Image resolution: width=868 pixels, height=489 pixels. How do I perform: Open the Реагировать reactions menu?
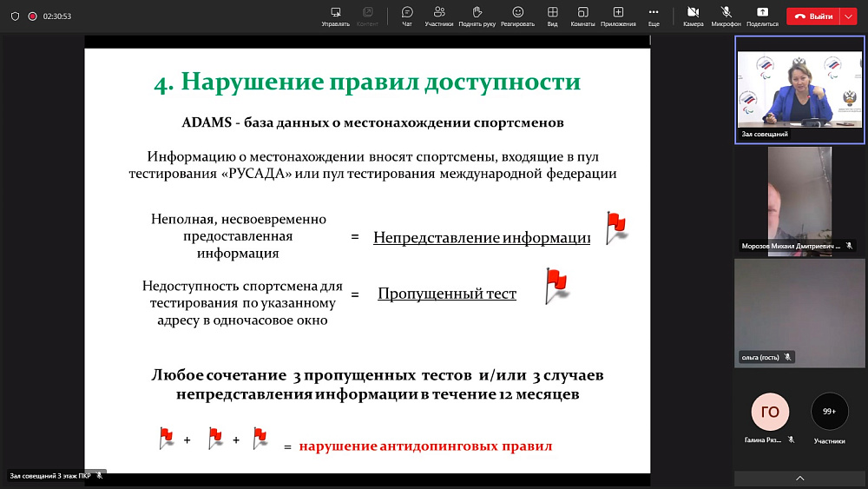[517, 16]
